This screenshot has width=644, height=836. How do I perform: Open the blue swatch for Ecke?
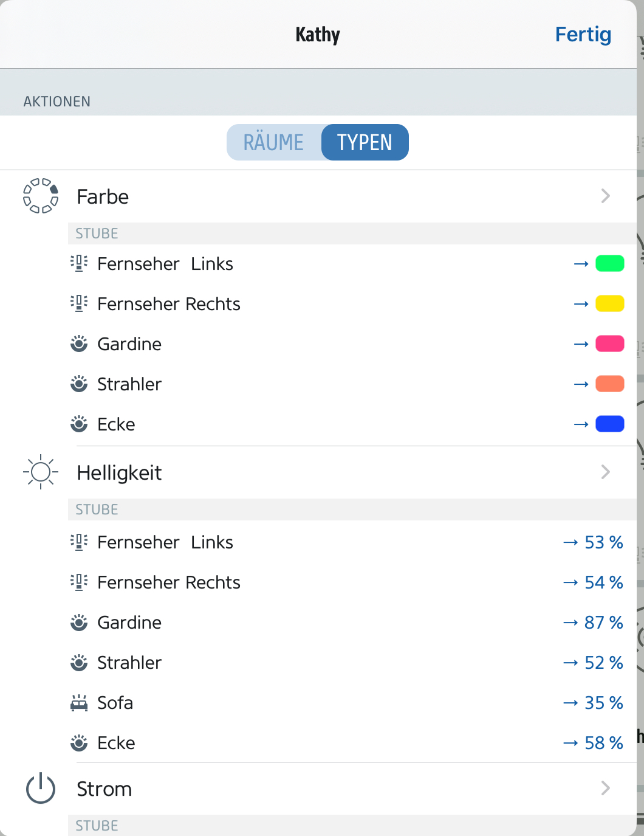pyautogui.click(x=609, y=424)
